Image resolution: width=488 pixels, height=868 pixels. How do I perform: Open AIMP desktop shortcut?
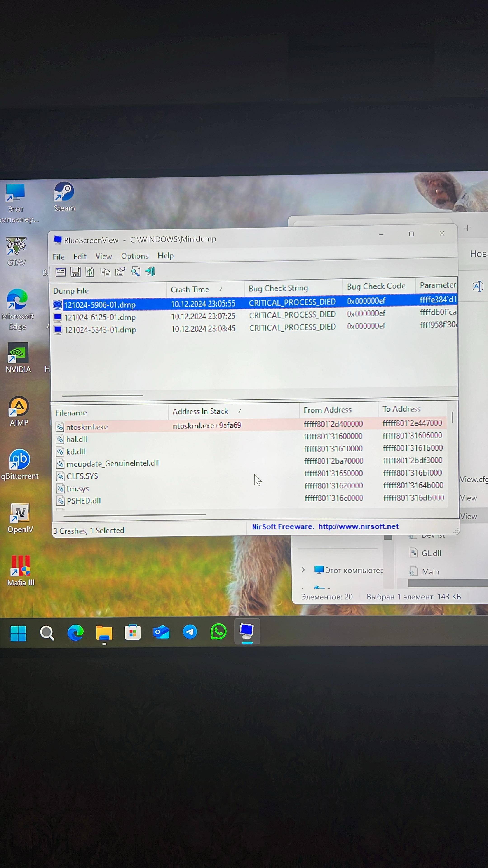point(19,411)
